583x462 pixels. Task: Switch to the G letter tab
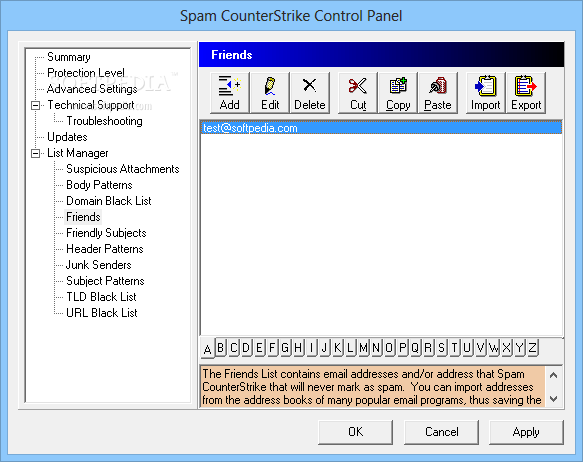click(x=285, y=348)
